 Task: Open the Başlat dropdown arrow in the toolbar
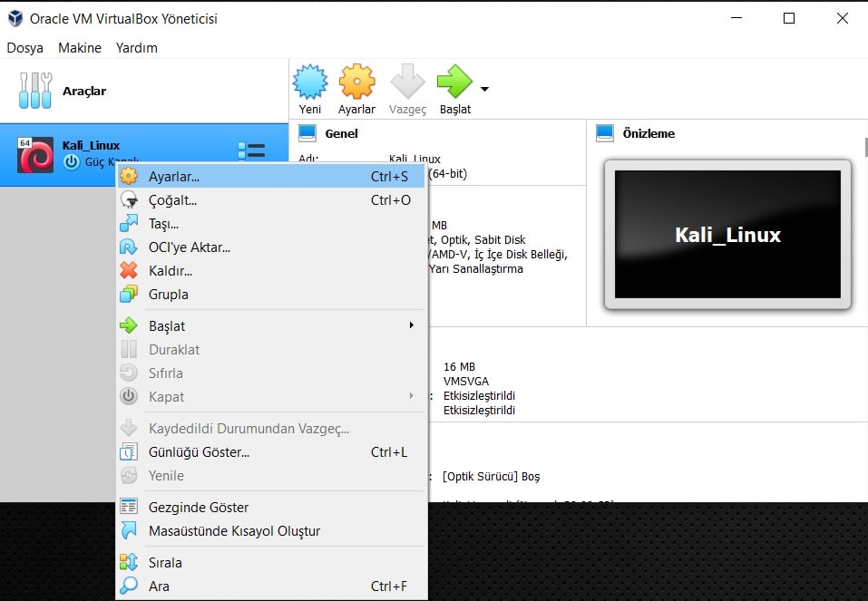483,91
